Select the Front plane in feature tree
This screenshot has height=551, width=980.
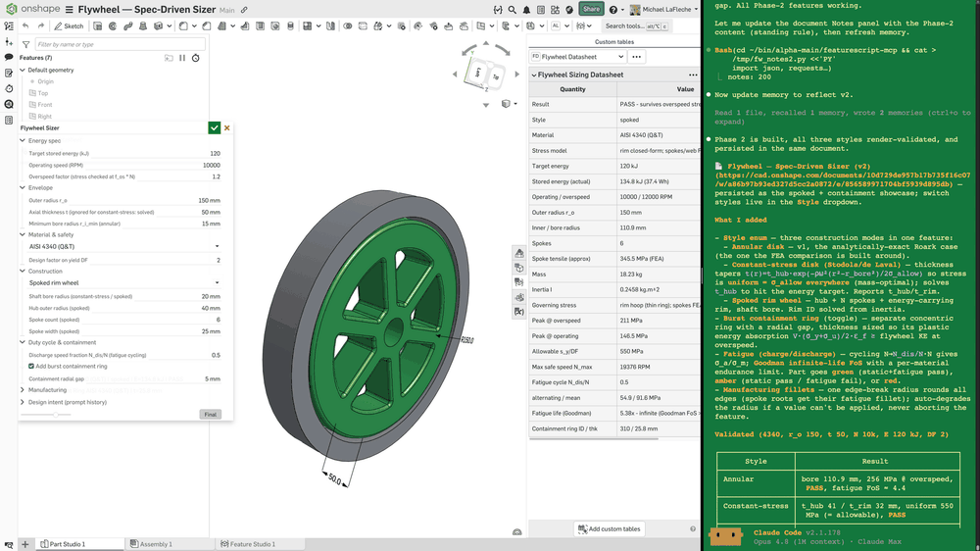[x=44, y=105]
